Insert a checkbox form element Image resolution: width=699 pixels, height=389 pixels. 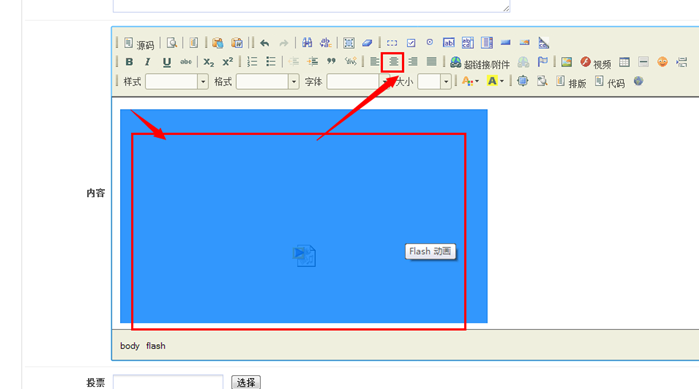point(411,43)
